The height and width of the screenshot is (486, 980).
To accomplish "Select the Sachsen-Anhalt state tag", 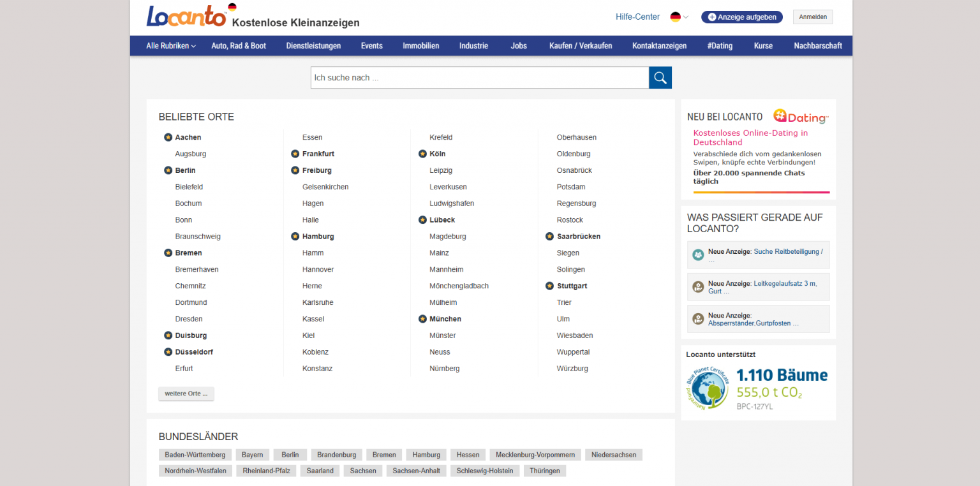I will (x=417, y=471).
